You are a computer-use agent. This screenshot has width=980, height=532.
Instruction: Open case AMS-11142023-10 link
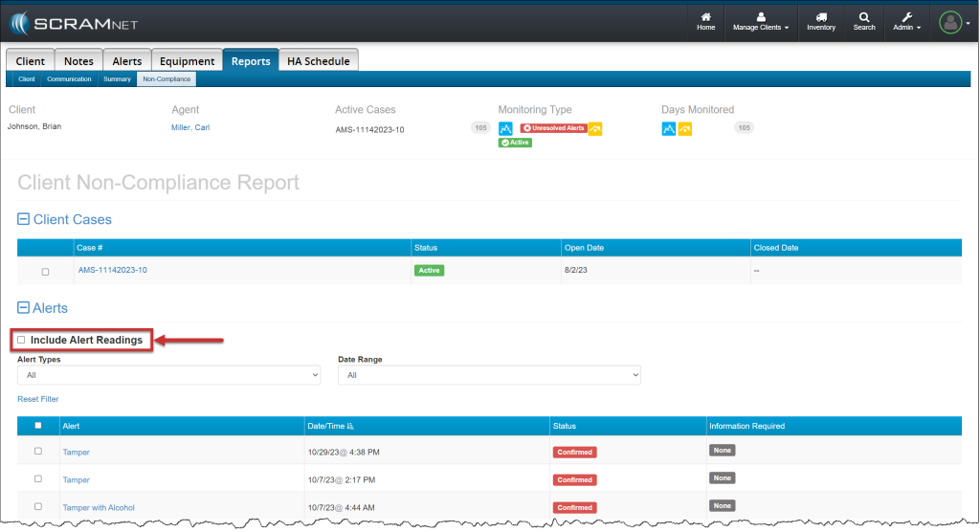click(113, 270)
